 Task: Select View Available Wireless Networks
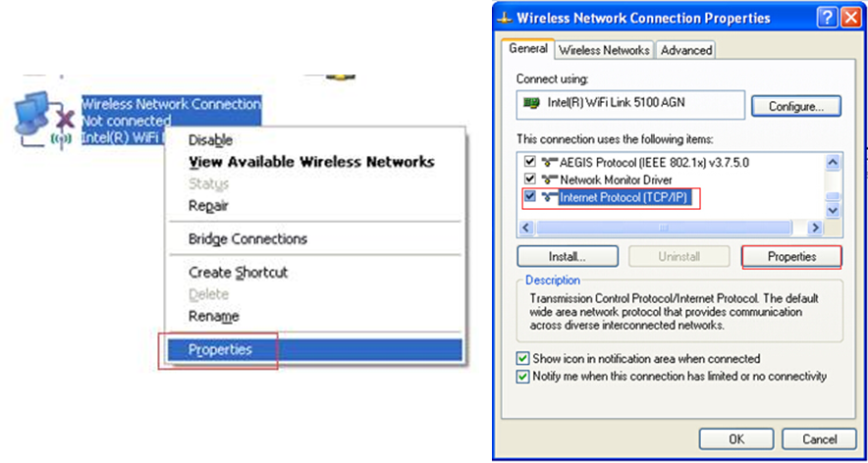point(311,162)
